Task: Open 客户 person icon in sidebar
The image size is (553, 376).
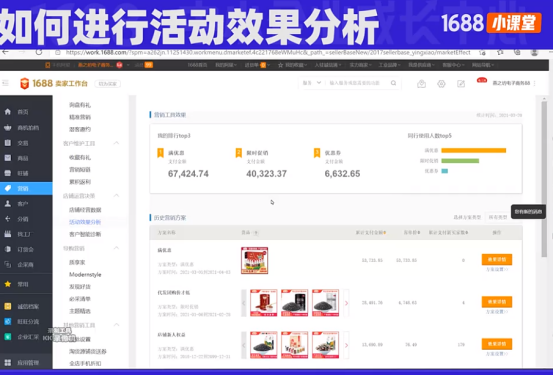Action: coord(8,204)
